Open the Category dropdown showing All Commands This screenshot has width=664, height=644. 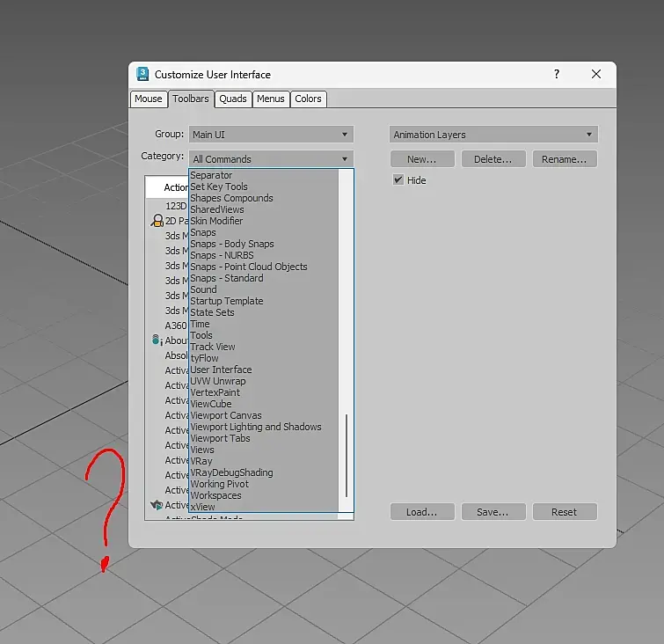pyautogui.click(x=271, y=159)
